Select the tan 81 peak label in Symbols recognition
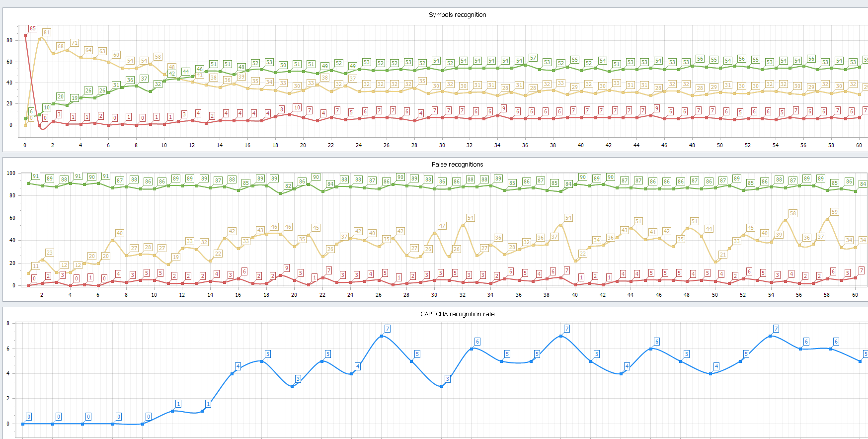 tap(47, 32)
